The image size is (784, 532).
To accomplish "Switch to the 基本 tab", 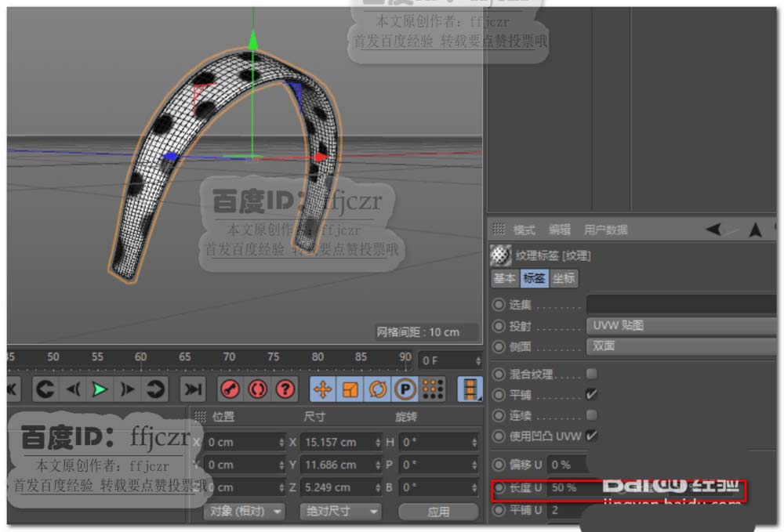I will click(x=504, y=278).
